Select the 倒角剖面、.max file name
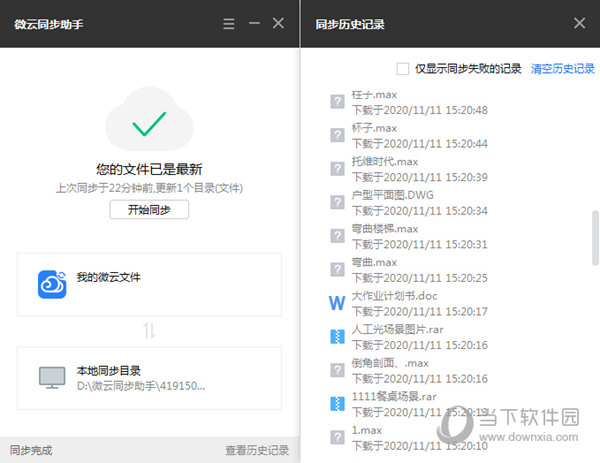This screenshot has width=600, height=463. 390,363
